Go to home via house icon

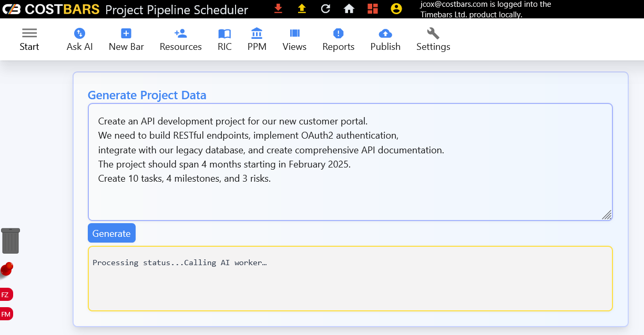(349, 8)
